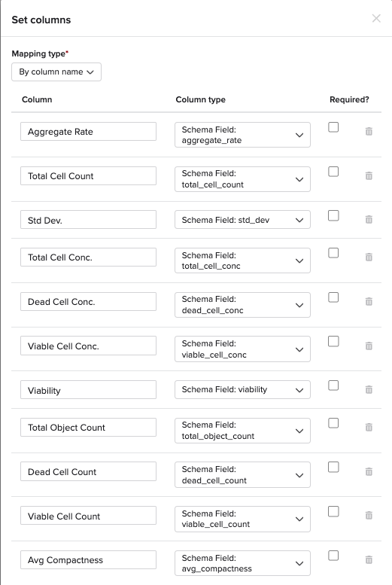Click the Total Cell Conc. column name field
This screenshot has width=392, height=585.
coord(88,257)
